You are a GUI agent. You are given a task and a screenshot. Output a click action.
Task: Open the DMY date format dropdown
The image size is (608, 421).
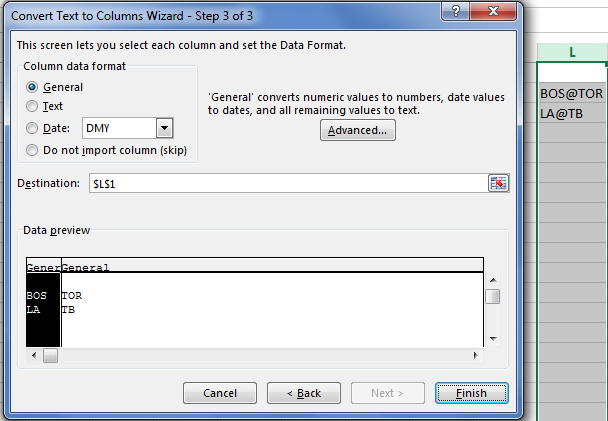pos(164,128)
